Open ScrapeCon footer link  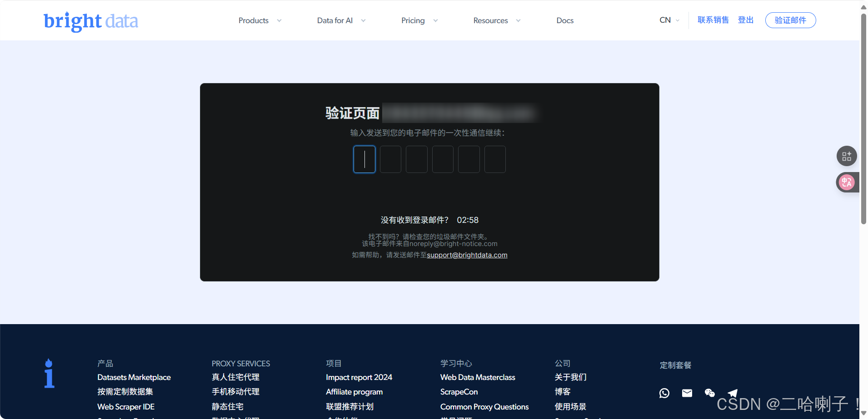click(459, 392)
